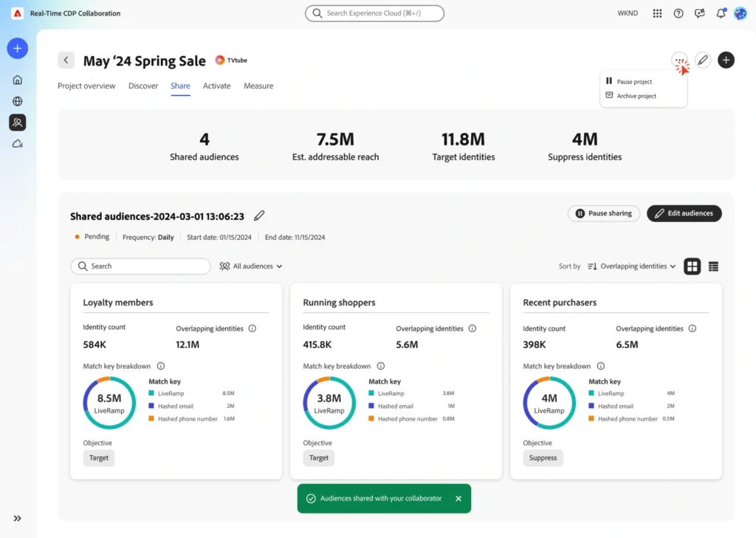Viewport: 756px width, 538px height.
Task: Click the Recent purchasers donut chart
Action: [549, 403]
